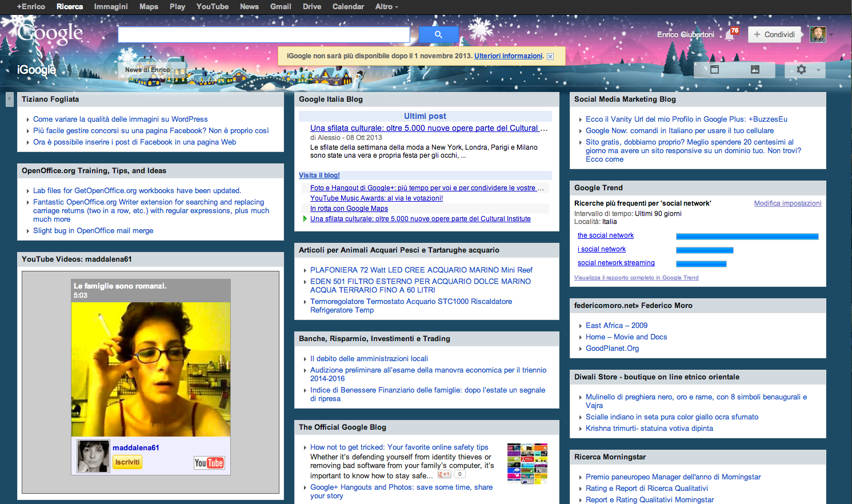Open 'Krishna trimurti- statuina votiva dipinta' link
This screenshot has height=504, width=852.
649,429
